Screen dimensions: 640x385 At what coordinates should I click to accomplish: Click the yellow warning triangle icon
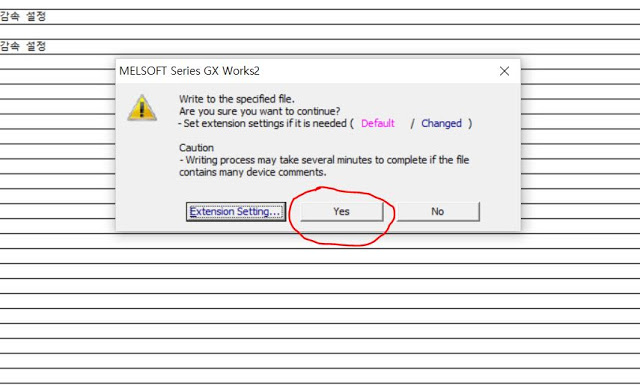(142, 108)
